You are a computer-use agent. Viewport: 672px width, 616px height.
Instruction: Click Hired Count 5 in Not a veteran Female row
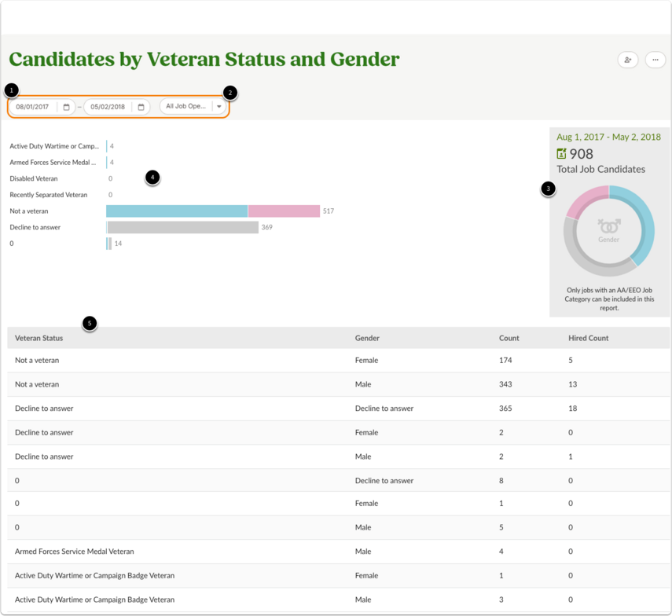tap(571, 361)
